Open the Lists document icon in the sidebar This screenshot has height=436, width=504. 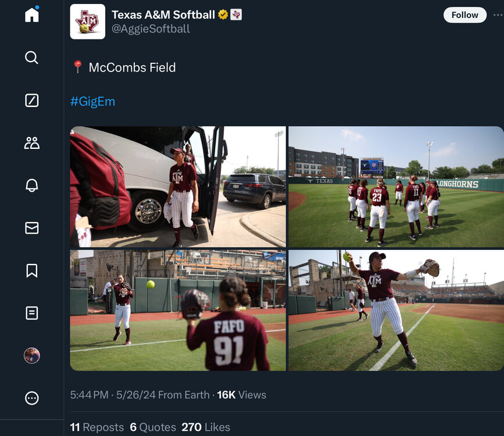pyautogui.click(x=32, y=313)
